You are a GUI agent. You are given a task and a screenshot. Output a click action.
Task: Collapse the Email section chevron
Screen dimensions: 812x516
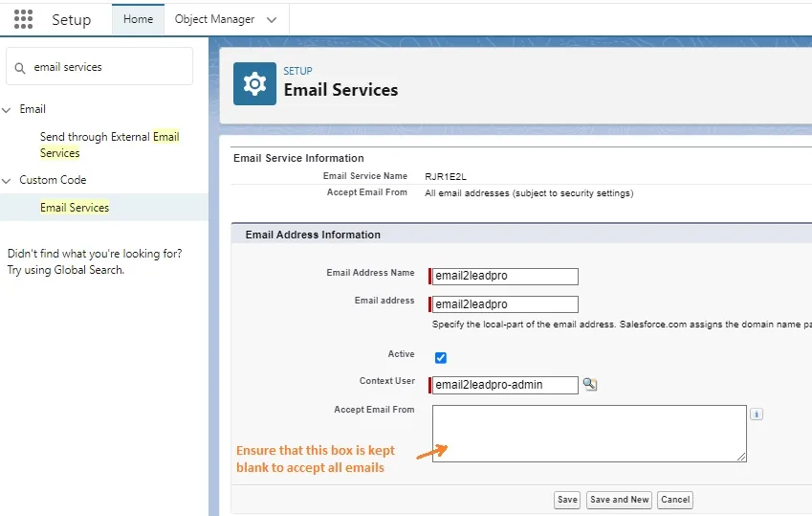pyautogui.click(x=6, y=110)
